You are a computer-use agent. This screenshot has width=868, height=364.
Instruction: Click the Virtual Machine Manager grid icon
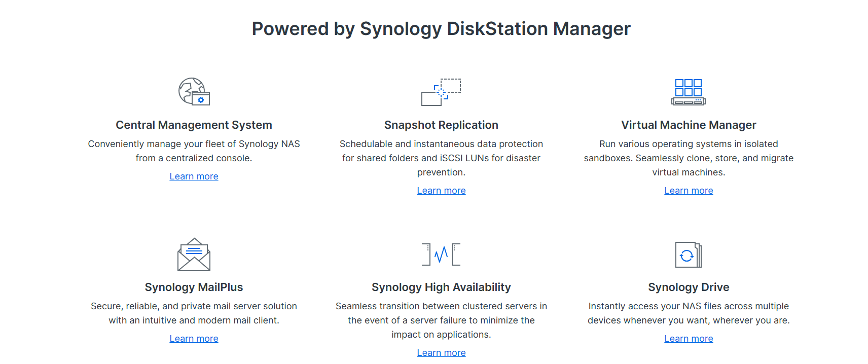689,92
